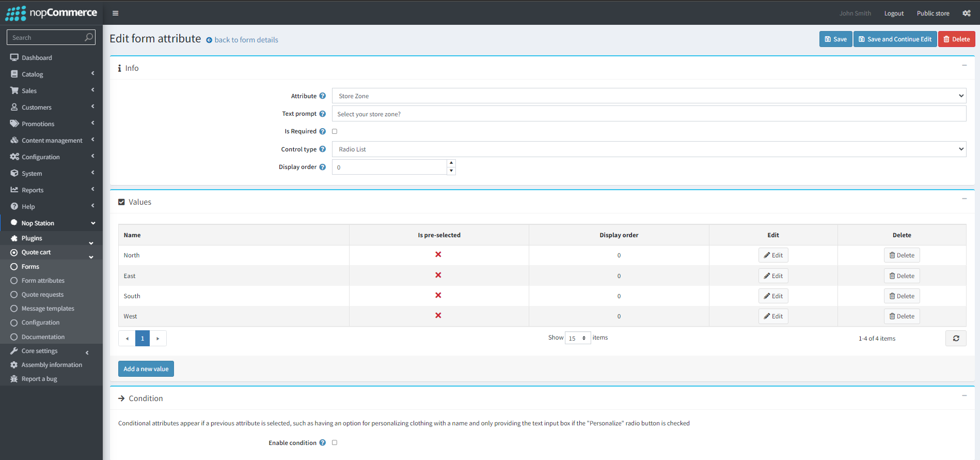The width and height of the screenshot is (980, 460).
Task: Focus the Text prompt input field
Action: click(x=649, y=114)
